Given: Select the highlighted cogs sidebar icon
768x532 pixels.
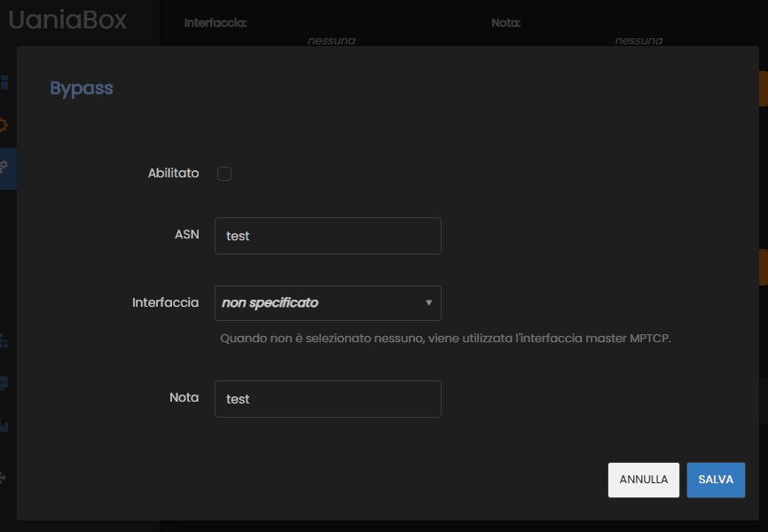Looking at the screenshot, I should [x=4, y=167].
